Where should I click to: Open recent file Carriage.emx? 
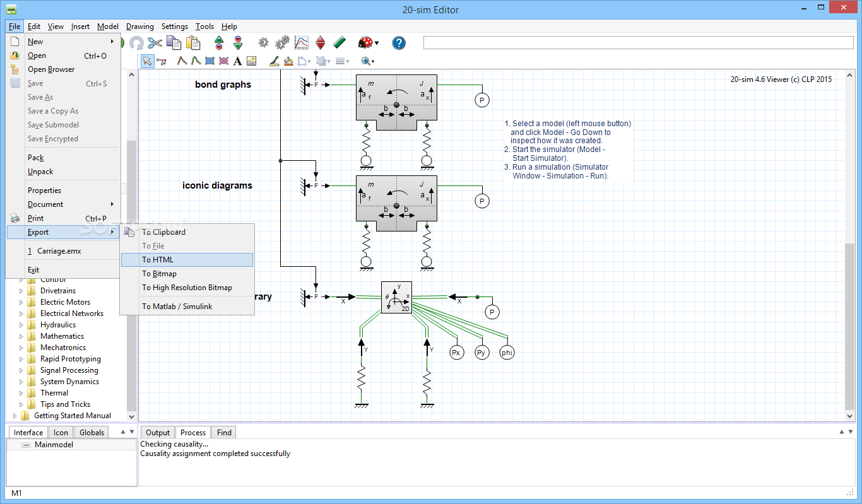[x=63, y=251]
